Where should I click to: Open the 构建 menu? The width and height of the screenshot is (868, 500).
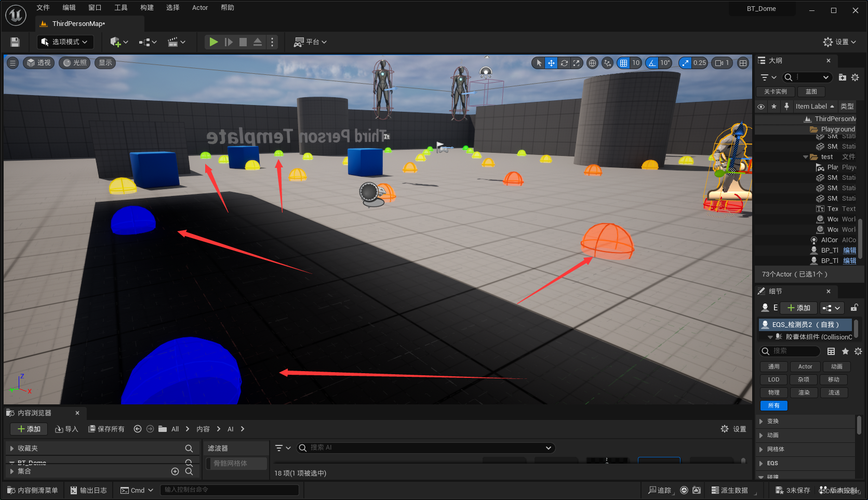click(147, 8)
